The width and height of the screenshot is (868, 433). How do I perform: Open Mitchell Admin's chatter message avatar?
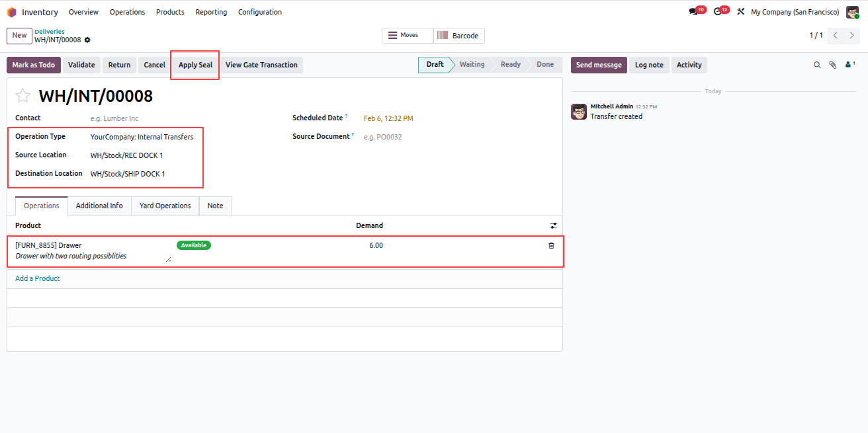click(579, 111)
